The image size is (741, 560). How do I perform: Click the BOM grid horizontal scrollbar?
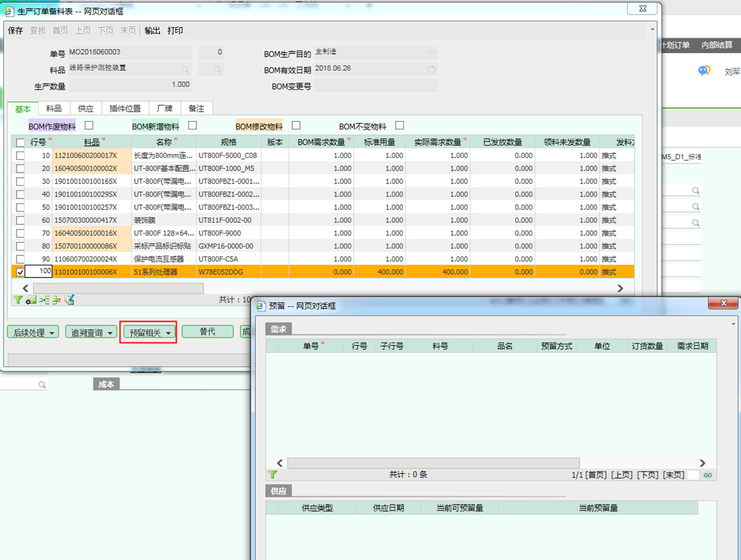tap(118, 288)
